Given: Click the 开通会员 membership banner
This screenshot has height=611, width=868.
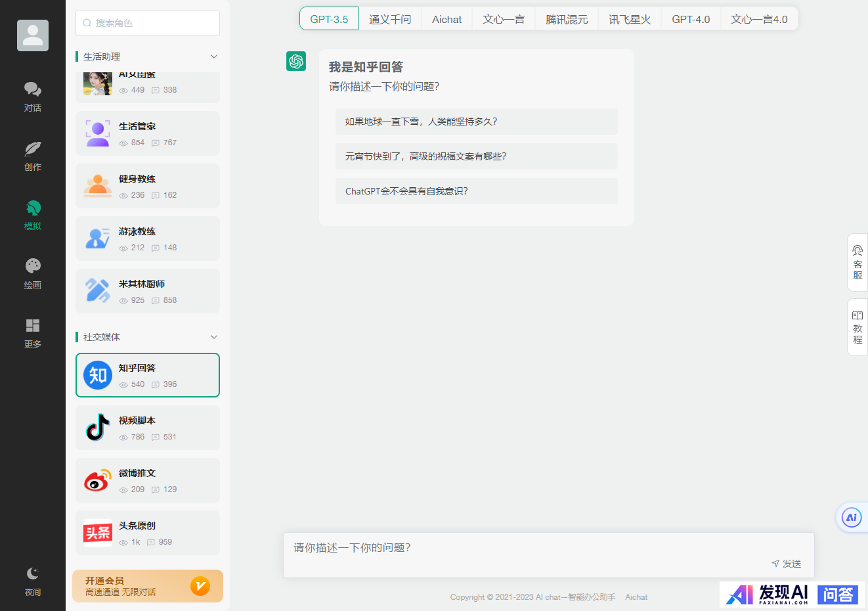Looking at the screenshot, I should (x=148, y=586).
